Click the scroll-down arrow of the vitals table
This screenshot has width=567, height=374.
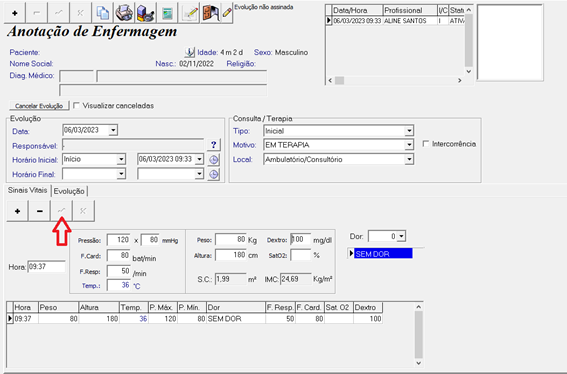click(x=418, y=363)
